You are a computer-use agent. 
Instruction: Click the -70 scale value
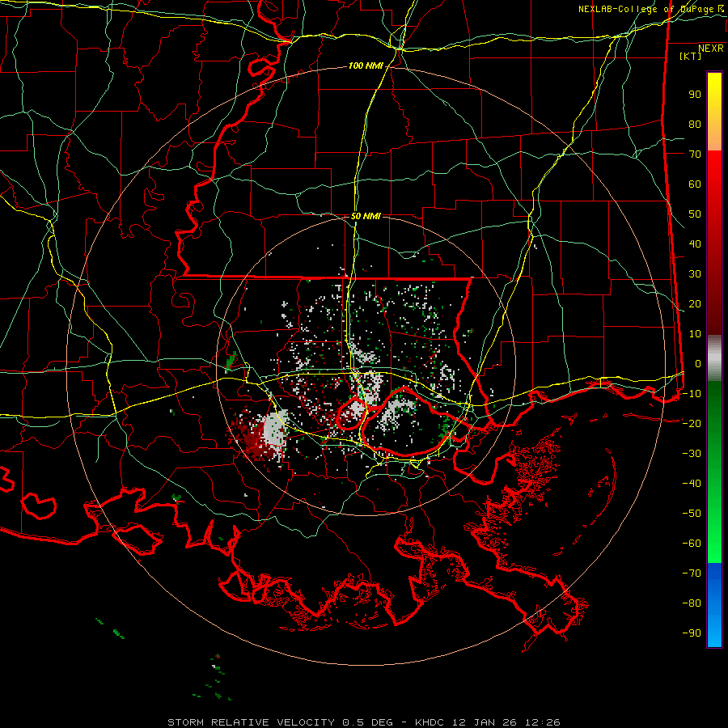coord(692,574)
